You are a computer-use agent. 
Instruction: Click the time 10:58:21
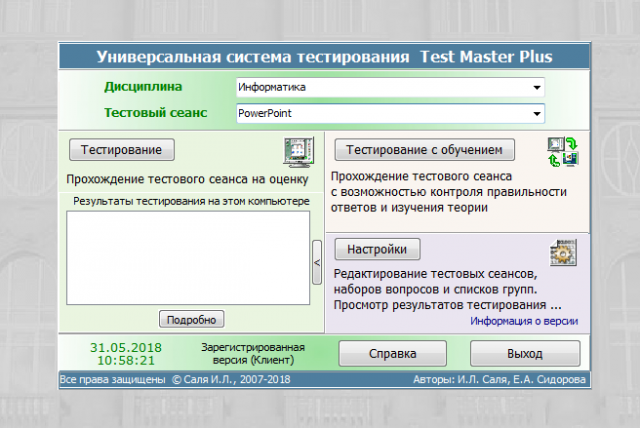point(126,361)
